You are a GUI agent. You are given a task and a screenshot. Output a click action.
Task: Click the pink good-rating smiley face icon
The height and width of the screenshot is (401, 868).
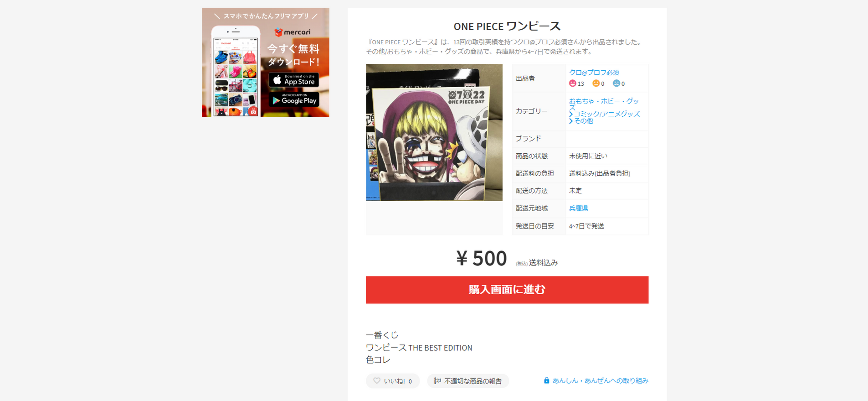tap(572, 83)
